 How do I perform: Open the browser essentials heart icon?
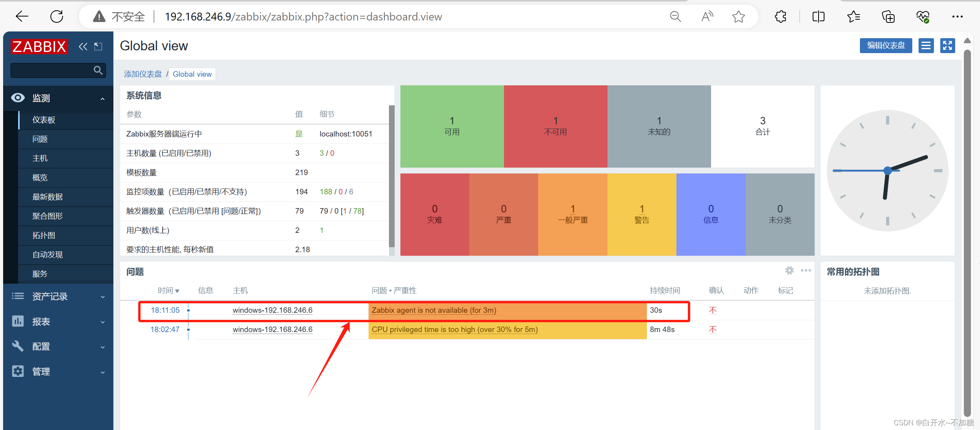(x=923, y=17)
